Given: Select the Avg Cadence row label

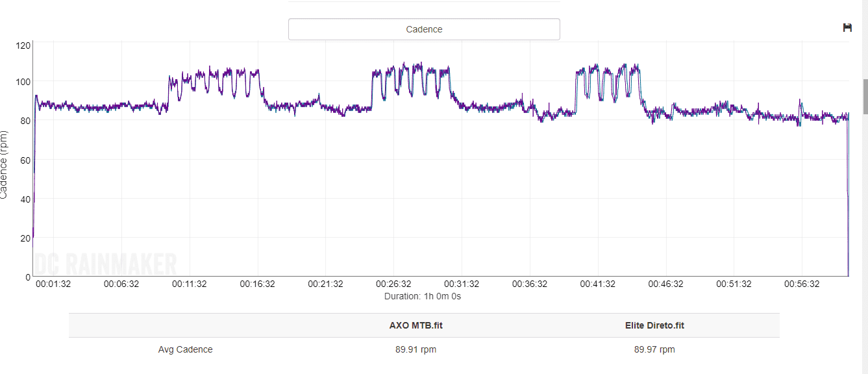Looking at the screenshot, I should (185, 349).
